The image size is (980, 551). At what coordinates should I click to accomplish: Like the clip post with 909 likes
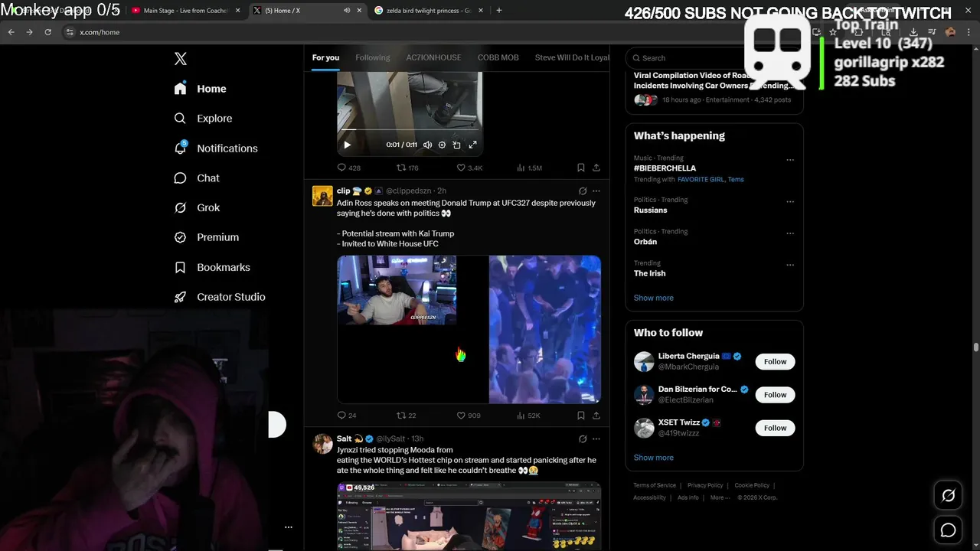[469, 416]
